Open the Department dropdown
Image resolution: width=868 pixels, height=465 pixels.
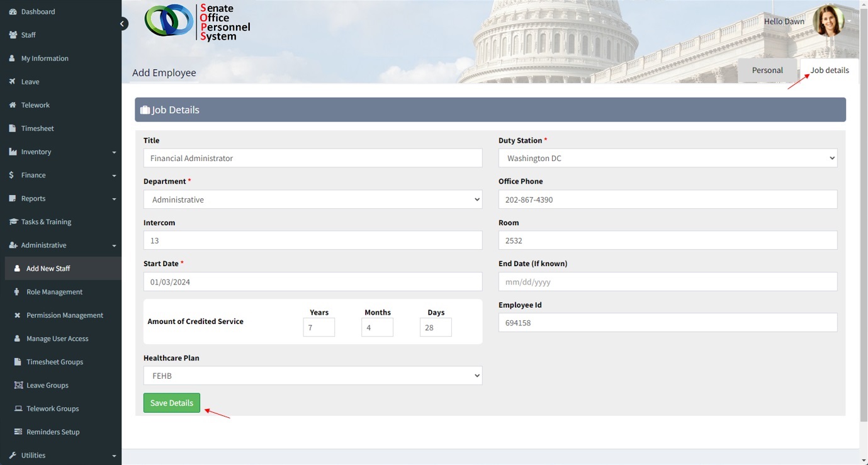coord(312,199)
